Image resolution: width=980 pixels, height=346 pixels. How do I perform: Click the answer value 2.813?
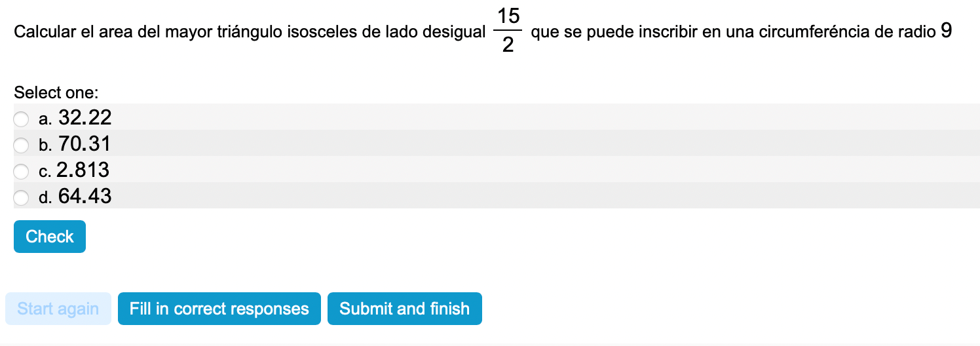pyautogui.click(x=83, y=170)
